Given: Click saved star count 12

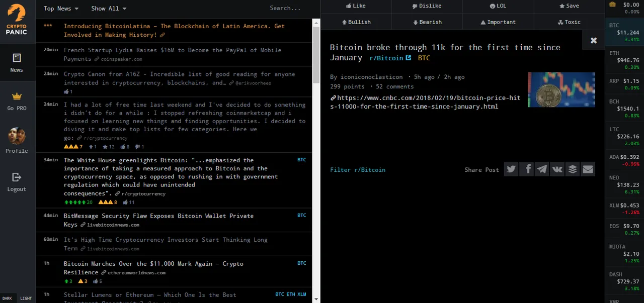Looking at the screenshot, I should [x=108, y=147].
